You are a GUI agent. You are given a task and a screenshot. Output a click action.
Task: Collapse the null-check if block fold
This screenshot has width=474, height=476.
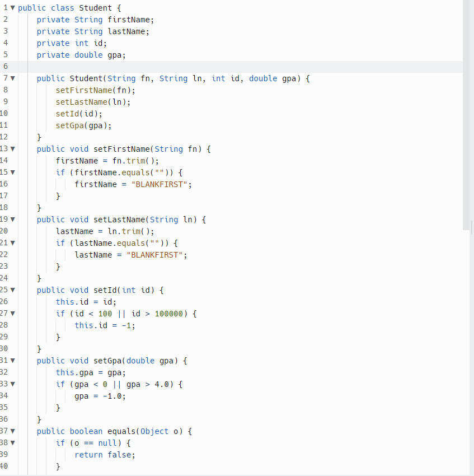tap(12, 442)
